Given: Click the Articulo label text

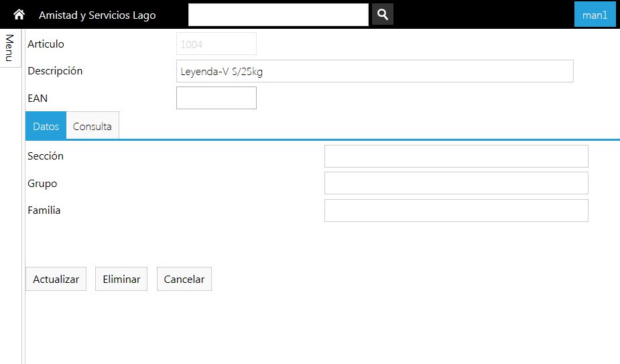Looking at the screenshot, I should (46, 44).
